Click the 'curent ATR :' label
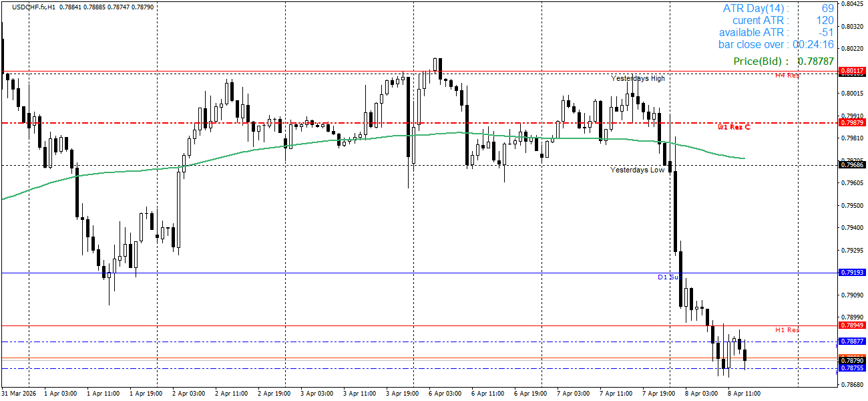The width and height of the screenshot is (868, 401). [761, 21]
